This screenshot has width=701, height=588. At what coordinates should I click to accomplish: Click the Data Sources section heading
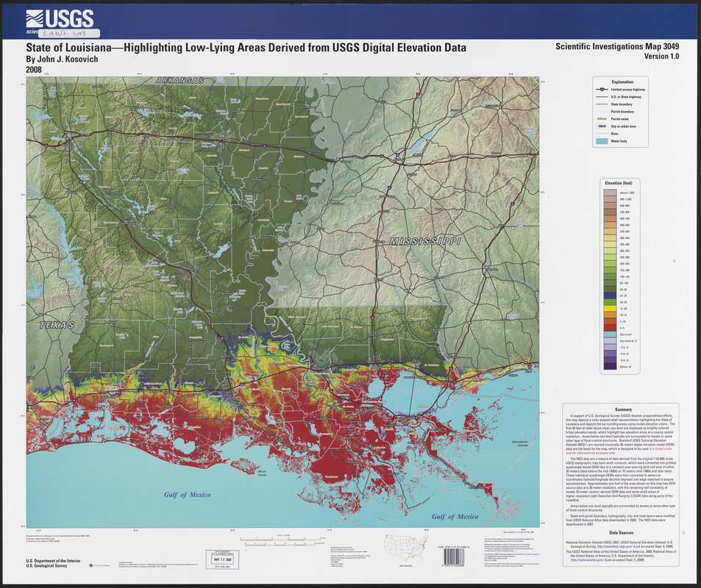point(622,533)
